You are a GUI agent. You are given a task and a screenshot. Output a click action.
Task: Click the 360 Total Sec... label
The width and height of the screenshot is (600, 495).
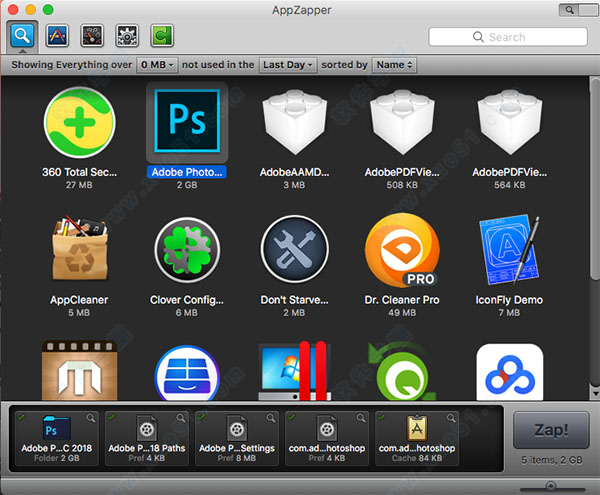pyautogui.click(x=80, y=172)
